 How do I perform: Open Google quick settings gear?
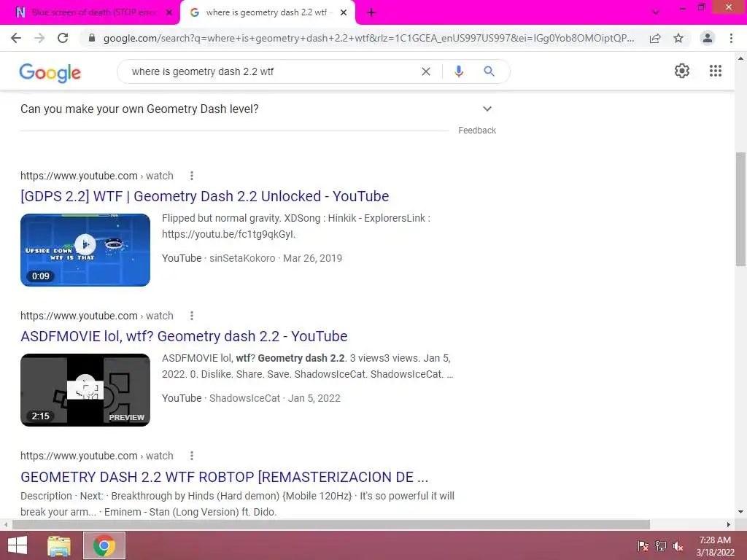point(682,71)
